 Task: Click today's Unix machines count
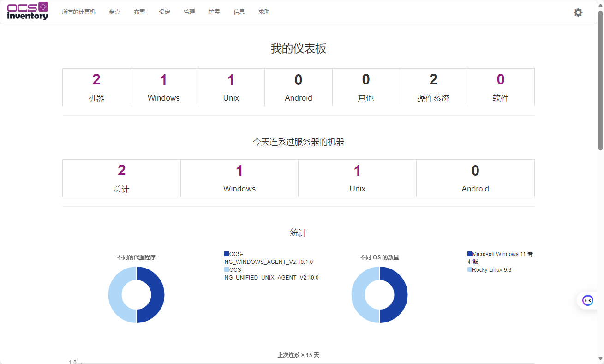[357, 171]
